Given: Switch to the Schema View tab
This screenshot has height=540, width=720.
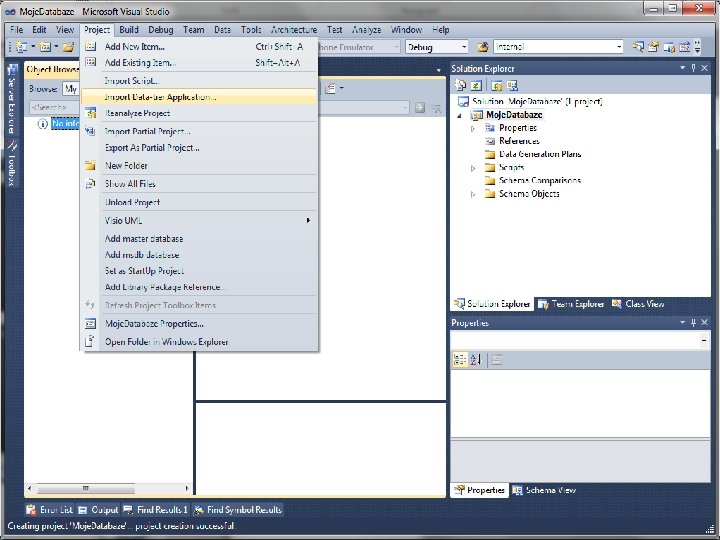Looking at the screenshot, I should point(544,490).
